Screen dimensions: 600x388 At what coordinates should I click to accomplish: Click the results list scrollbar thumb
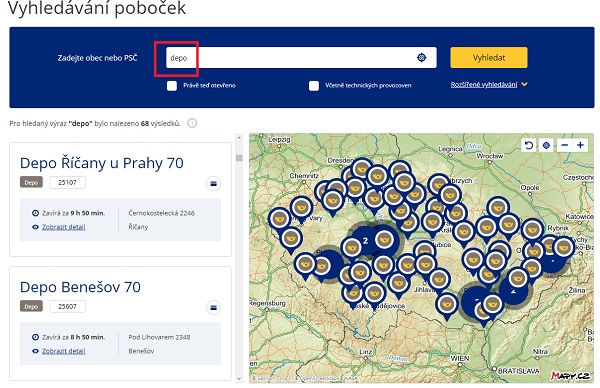239,158
